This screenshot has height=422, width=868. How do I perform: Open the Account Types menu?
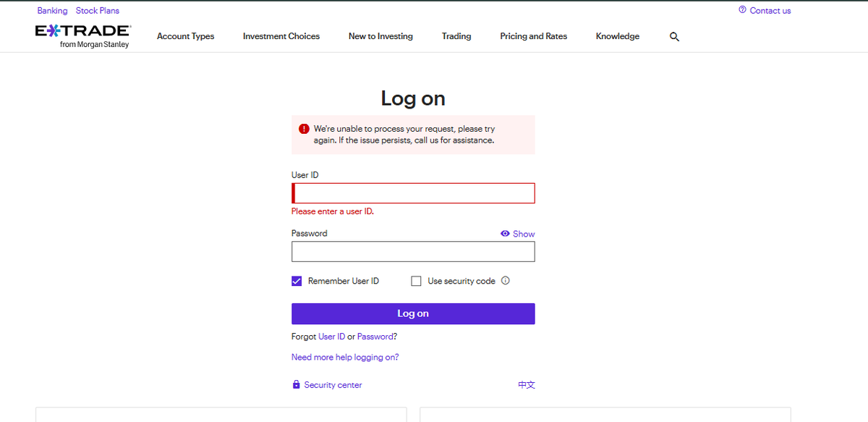click(x=186, y=36)
